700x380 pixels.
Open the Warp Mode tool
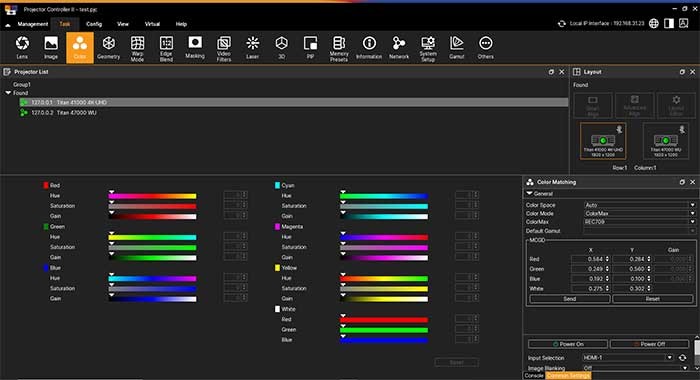point(137,48)
